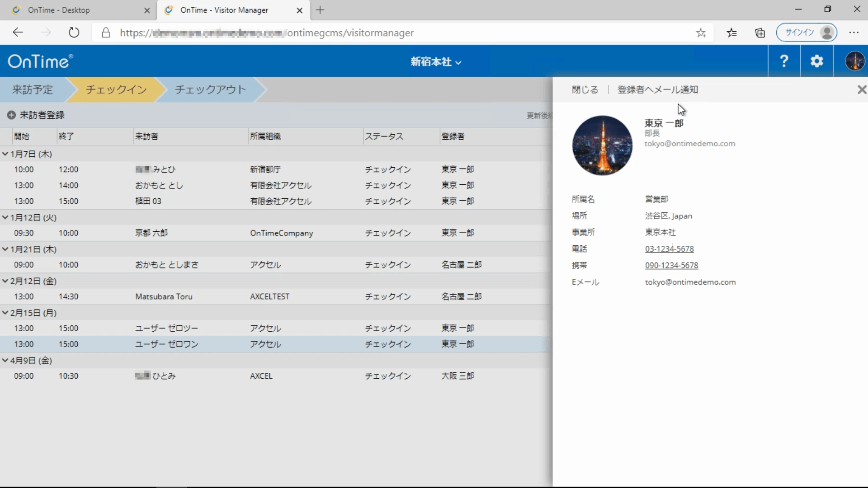
Task: Click plus icon for 来訪者登録
Action: 11,115
